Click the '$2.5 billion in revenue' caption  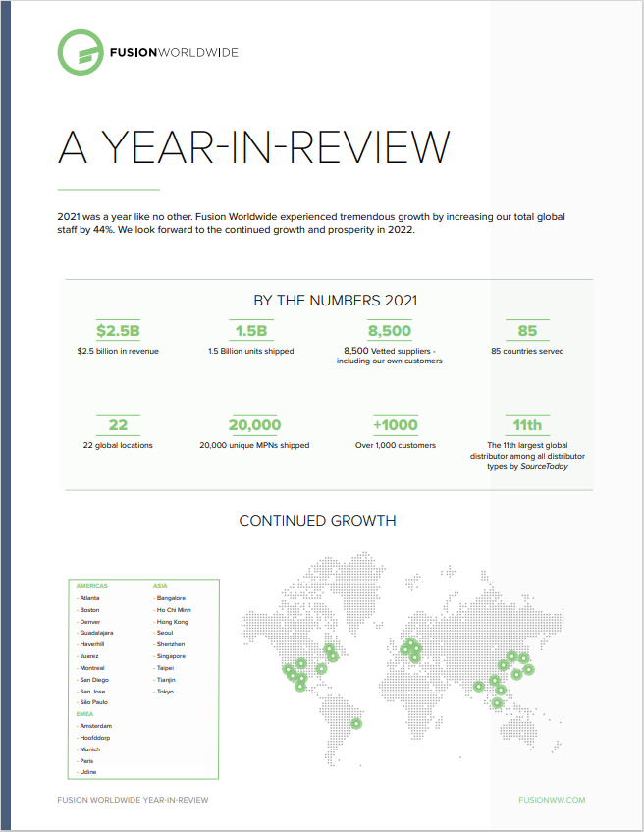[x=118, y=351]
